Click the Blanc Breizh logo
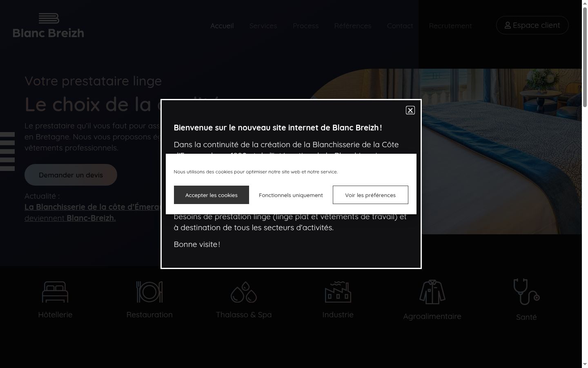 coord(48,25)
